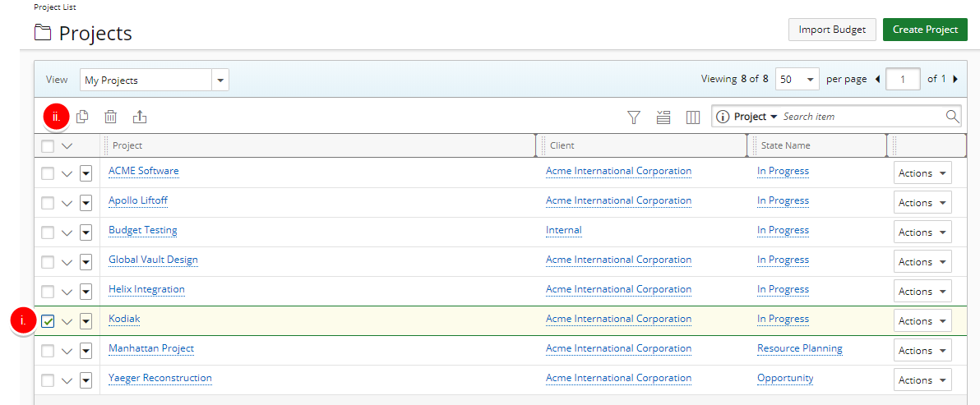Toggle the select-all header checkbox

coord(48,146)
